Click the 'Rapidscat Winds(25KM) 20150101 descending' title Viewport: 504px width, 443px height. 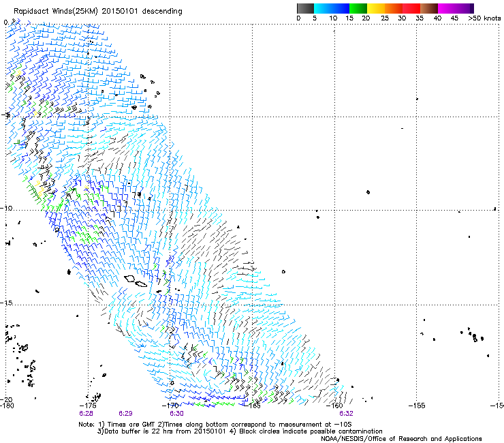click(97, 12)
